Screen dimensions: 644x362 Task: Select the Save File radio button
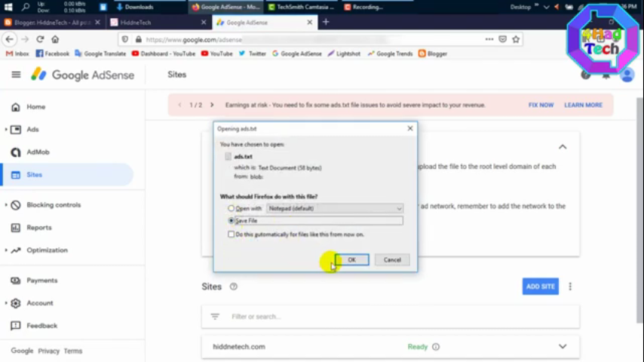coord(232,221)
